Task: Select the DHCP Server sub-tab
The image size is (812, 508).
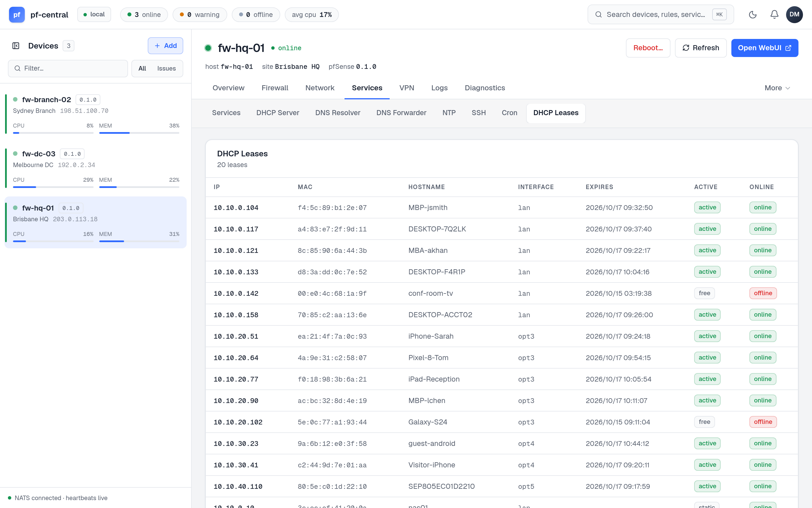Action: 277,113
